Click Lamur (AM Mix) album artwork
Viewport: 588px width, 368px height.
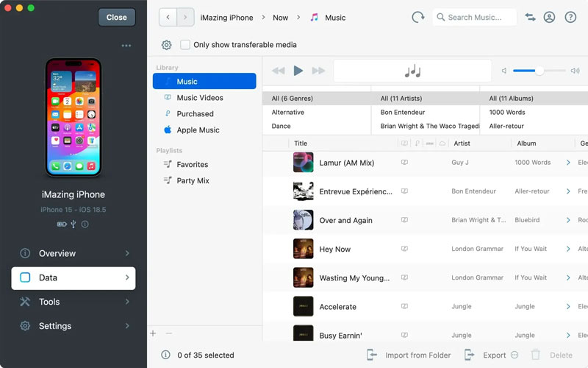[x=303, y=162]
